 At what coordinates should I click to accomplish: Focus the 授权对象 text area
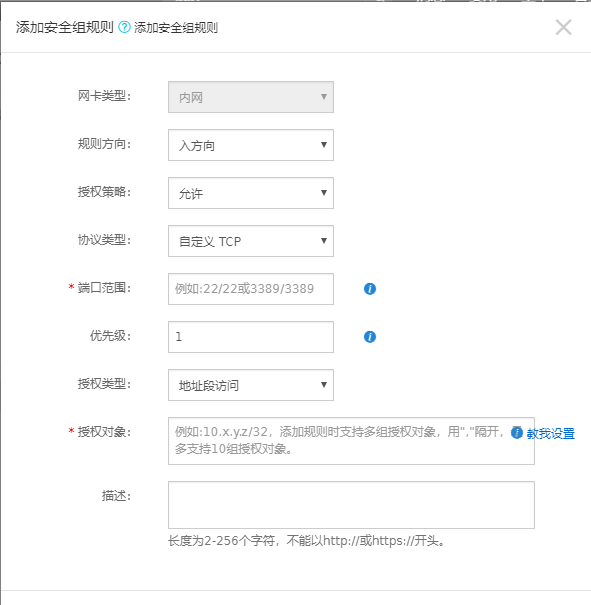351,441
